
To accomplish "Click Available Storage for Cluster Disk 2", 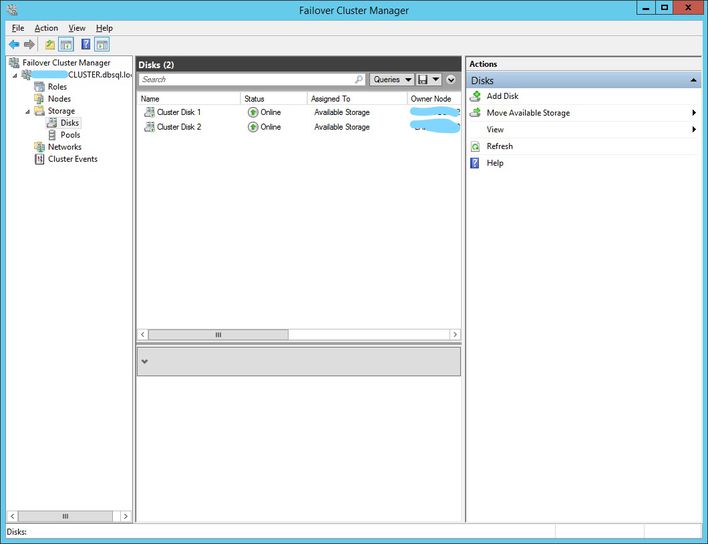I will point(342,127).
